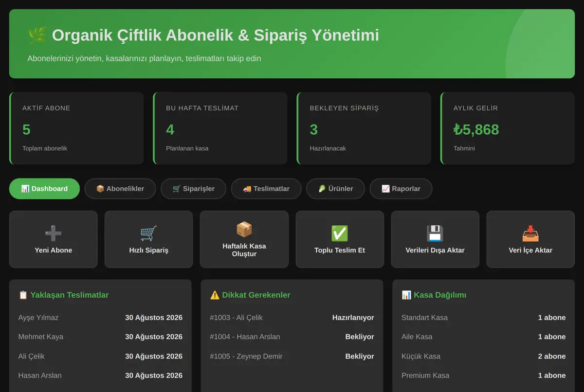
Task: Click the package box icon above Haftalık Kasa Oluştur
Action: tap(244, 230)
